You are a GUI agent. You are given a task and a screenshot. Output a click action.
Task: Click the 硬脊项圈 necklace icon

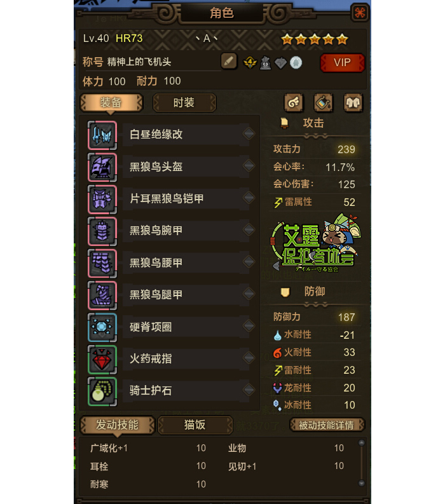click(102, 327)
